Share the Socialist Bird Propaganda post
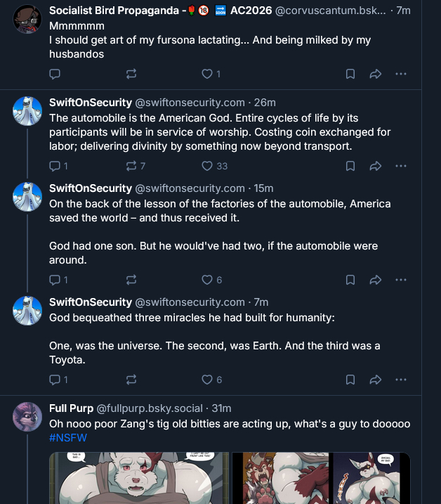 (375, 74)
